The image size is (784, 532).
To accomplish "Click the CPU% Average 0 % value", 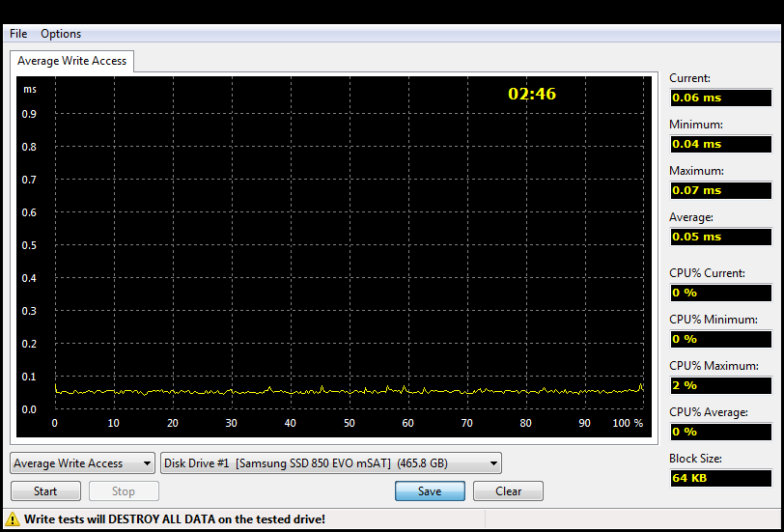I will (x=721, y=432).
